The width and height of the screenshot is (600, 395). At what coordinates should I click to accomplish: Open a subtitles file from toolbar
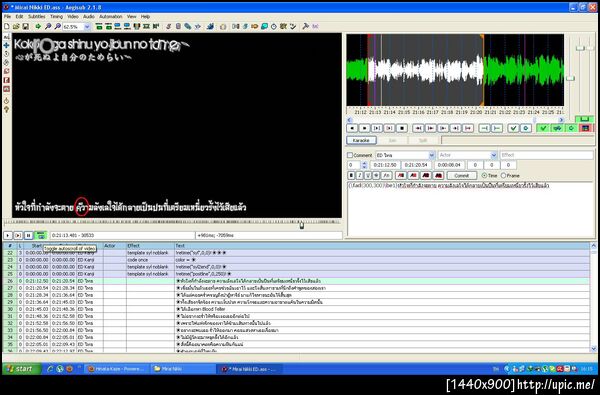16,26
